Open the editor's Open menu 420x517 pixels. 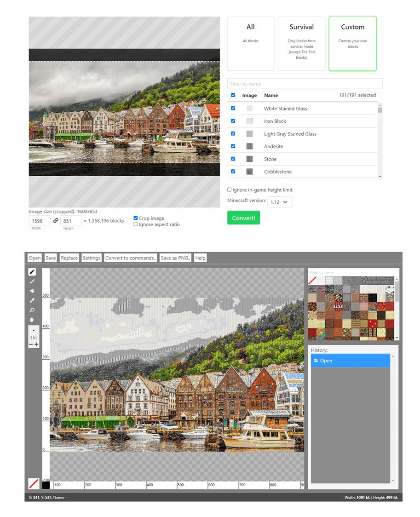[35, 258]
